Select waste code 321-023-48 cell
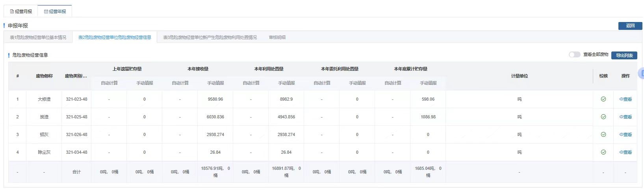The height and width of the screenshot is (195, 644). 76,99
